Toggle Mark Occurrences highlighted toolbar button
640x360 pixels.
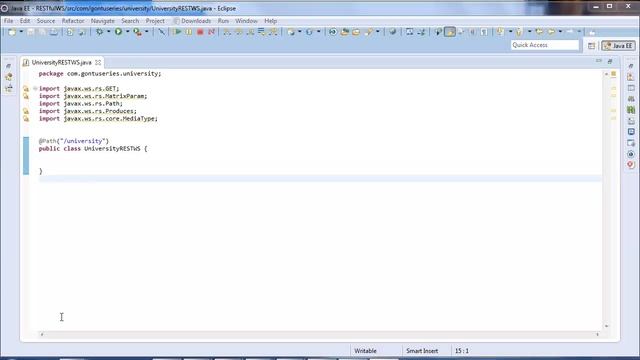450,32
